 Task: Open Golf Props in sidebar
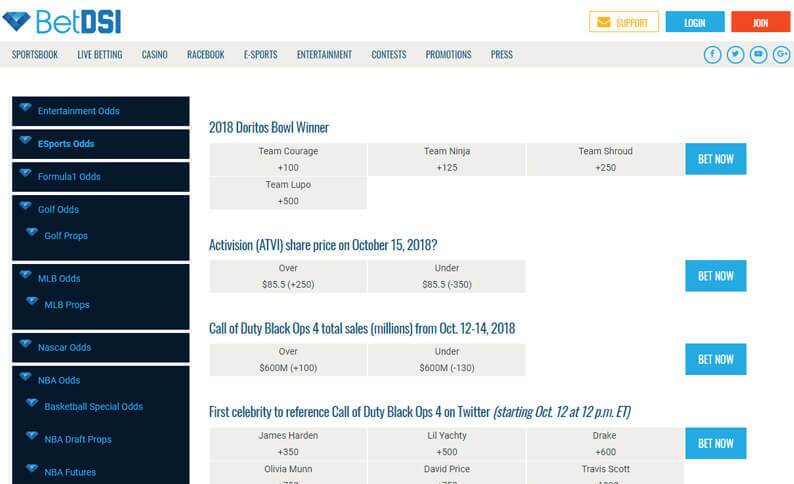pyautogui.click(x=66, y=236)
